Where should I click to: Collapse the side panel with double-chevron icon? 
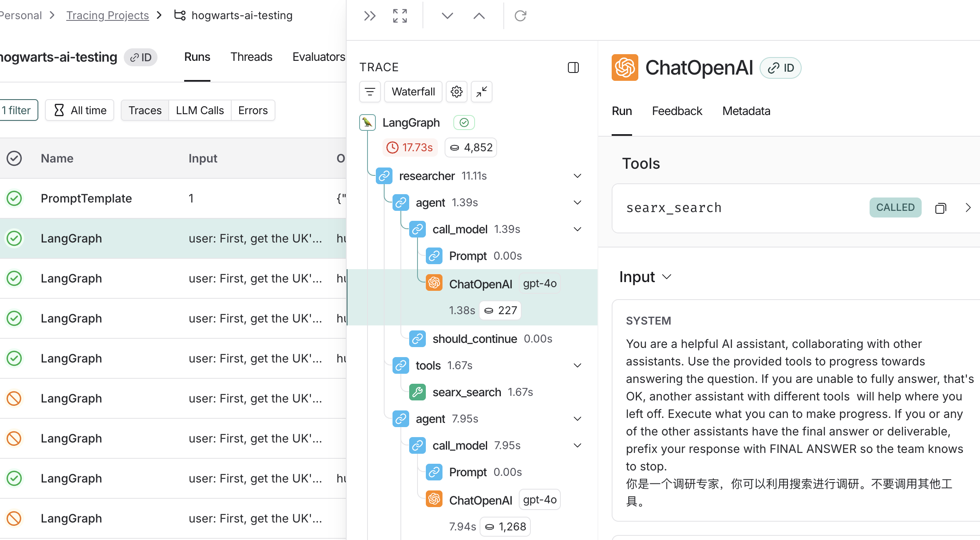click(x=370, y=16)
